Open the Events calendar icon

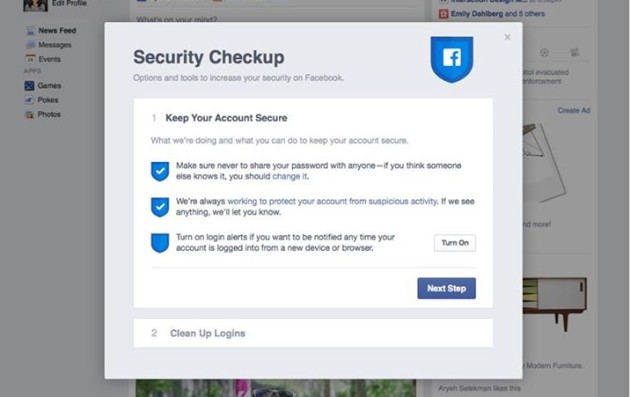point(30,59)
